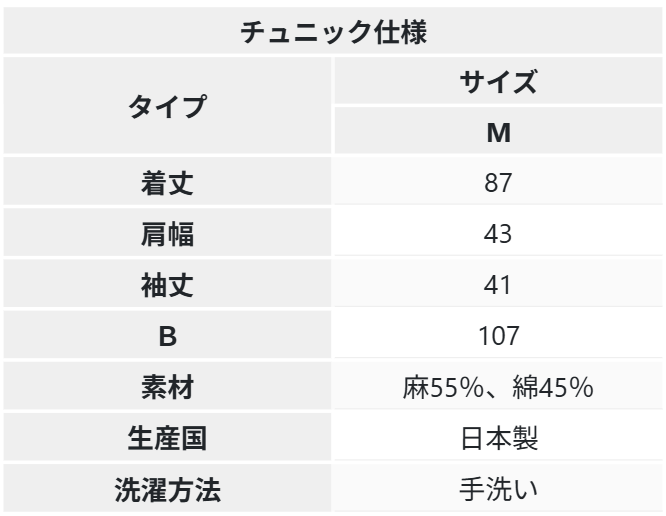Click the 綿45% text in the material cell
Viewport: 666px width, 516px height.
tap(555, 388)
